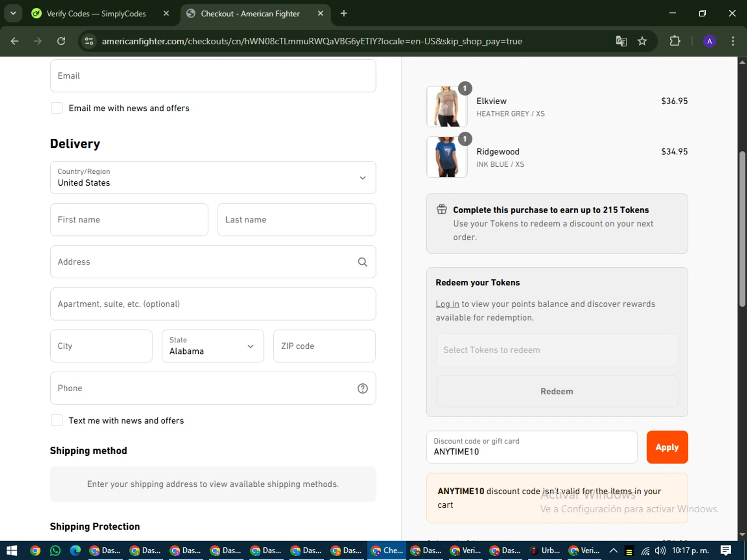Viewport: 747px width, 560px height.
Task: Close the Verify Codes — SimplyCodes tab
Action: (166, 13)
